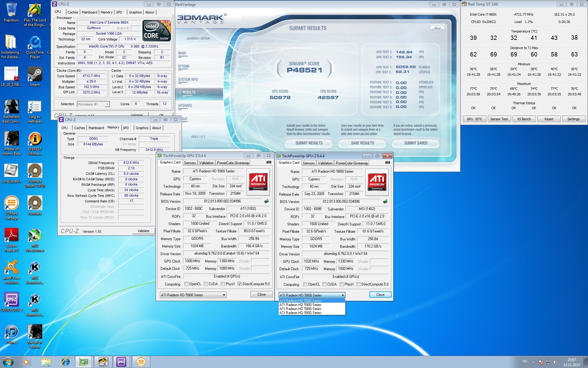Open Sensors tab in left GPU-Z
Image resolution: width=588 pixels, height=368 pixels.
pyautogui.click(x=190, y=163)
